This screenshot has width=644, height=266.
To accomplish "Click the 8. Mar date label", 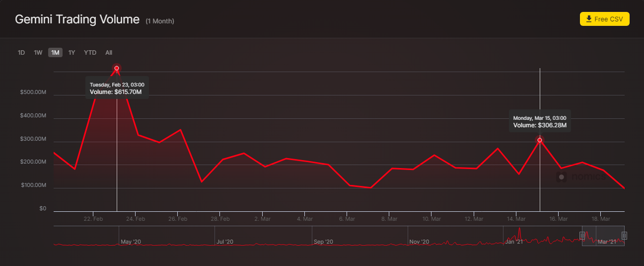I will pyautogui.click(x=389, y=219).
